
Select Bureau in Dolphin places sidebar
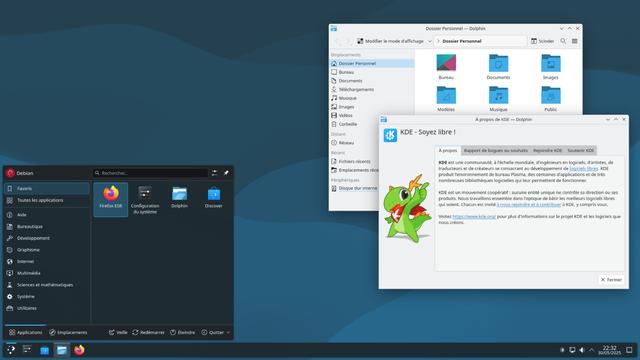click(x=372, y=72)
